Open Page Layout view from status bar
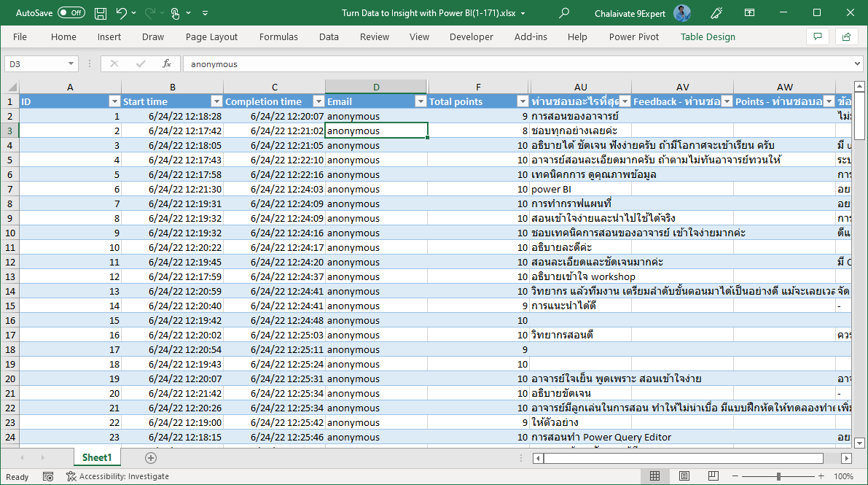 (x=684, y=476)
